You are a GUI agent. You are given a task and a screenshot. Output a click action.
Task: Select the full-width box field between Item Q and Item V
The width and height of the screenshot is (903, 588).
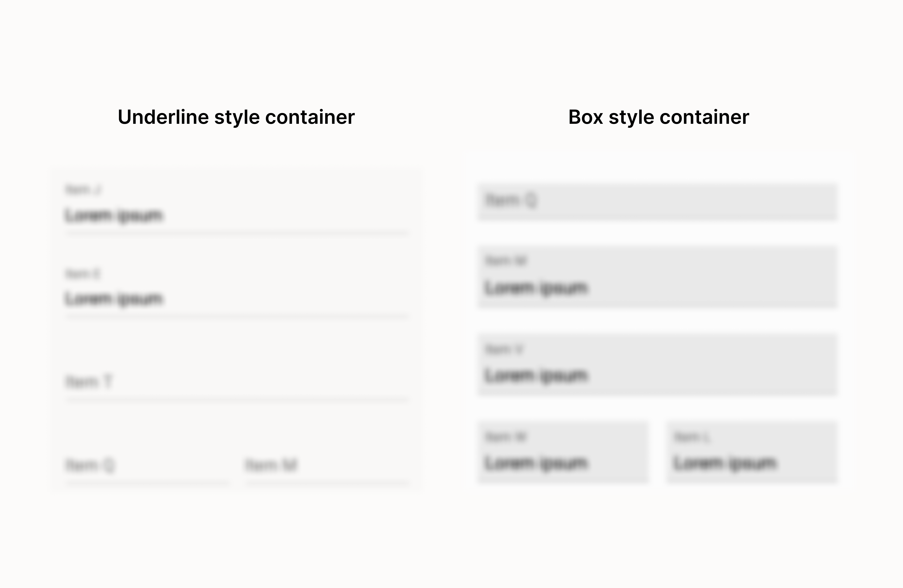(x=657, y=277)
